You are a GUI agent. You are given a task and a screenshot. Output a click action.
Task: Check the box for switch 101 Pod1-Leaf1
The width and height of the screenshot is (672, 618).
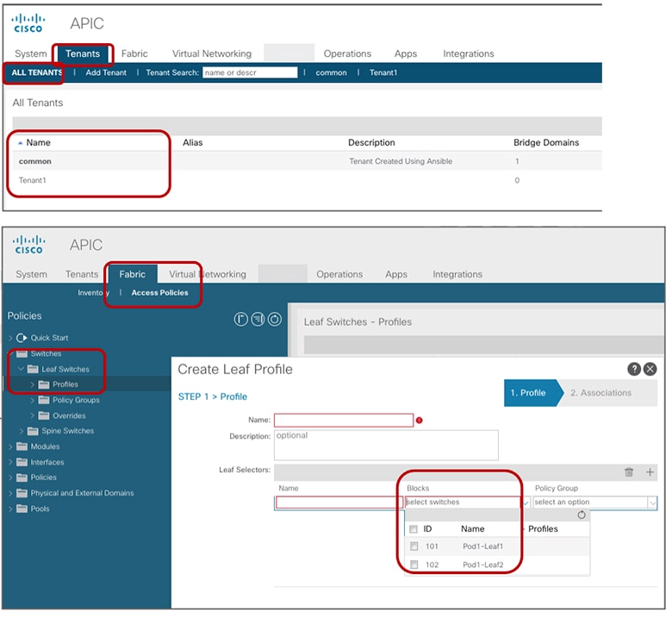coord(414,546)
